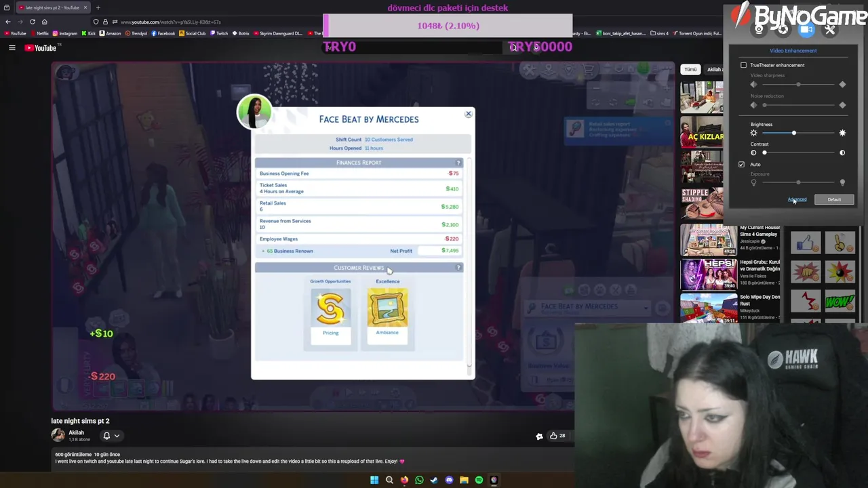Open Windows Start menu on taskbar
Image resolution: width=868 pixels, height=488 pixels.
[374, 480]
